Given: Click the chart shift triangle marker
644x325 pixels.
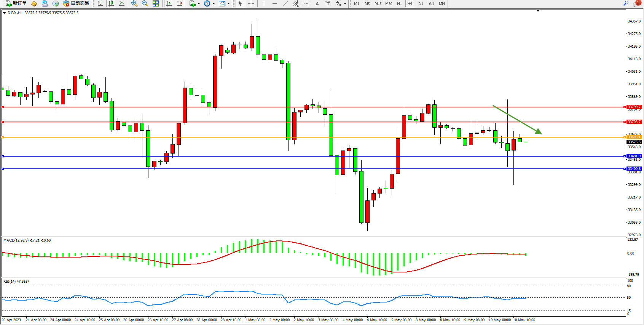Looking at the screenshot, I should [x=538, y=11].
